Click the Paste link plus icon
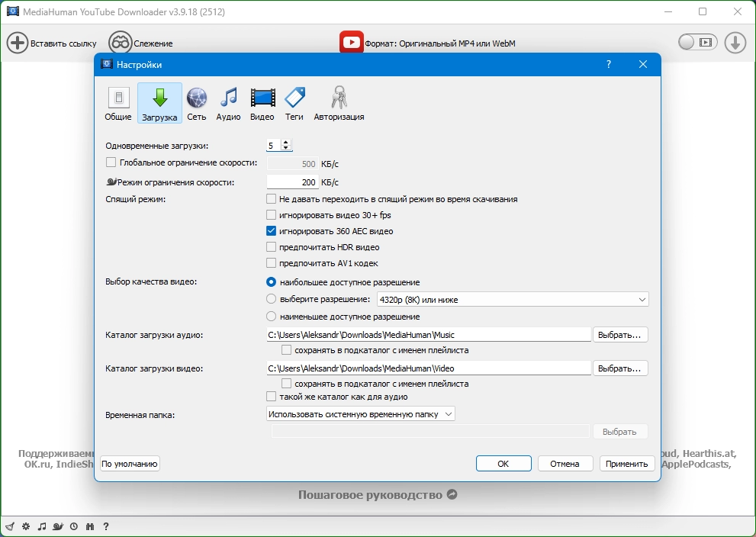 click(18, 43)
